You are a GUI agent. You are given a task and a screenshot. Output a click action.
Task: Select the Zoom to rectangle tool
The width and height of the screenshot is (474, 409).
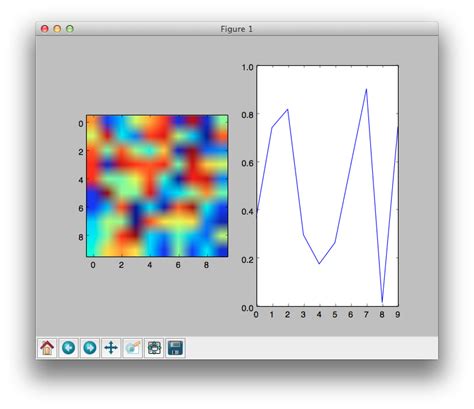click(x=133, y=348)
